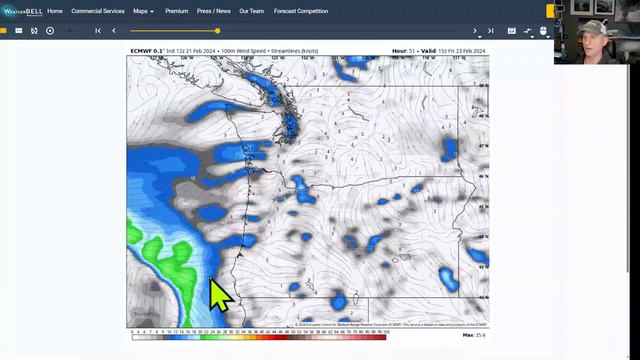Click the 'Valid: 15z Fri 23 Feb 2024' text
The width and height of the screenshot is (640, 360).
[453, 51]
